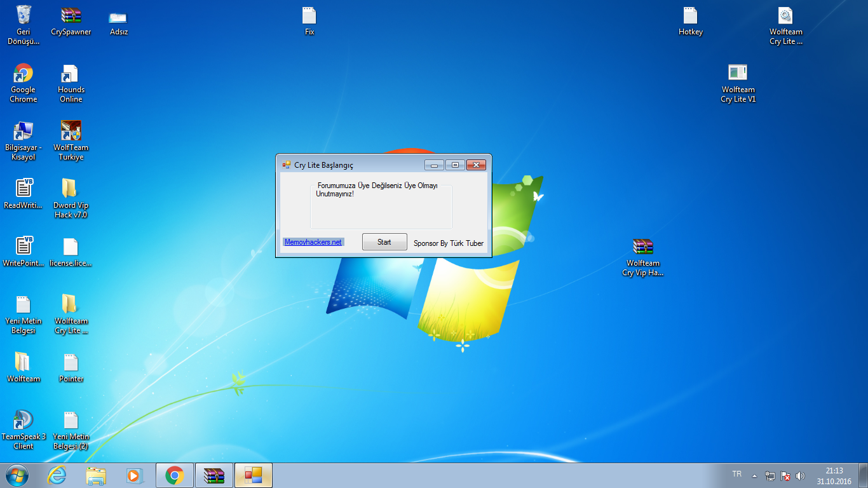Select the license.lice... file icon
868x488 pixels.
(71, 252)
